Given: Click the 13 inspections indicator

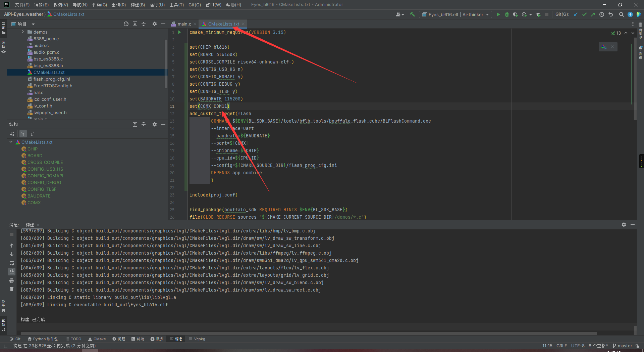Looking at the screenshot, I should coord(616,33).
